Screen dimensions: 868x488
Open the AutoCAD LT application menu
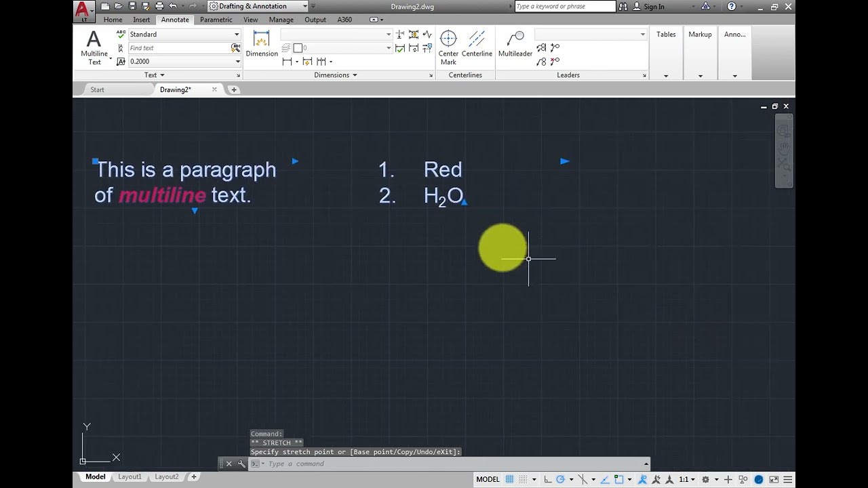click(83, 11)
